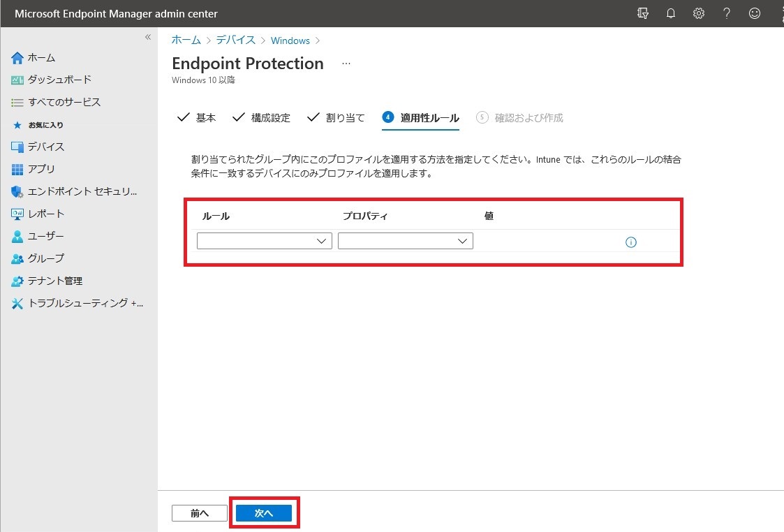This screenshot has width=784, height=532.
Task: Click the shield icon for エンドポイント セキュリティ
Action: coord(17,191)
